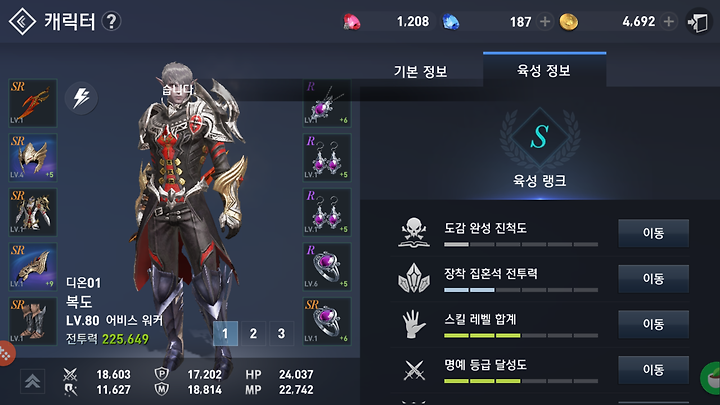Select the R necklace accessory slot
The width and height of the screenshot is (720, 405).
point(326,103)
